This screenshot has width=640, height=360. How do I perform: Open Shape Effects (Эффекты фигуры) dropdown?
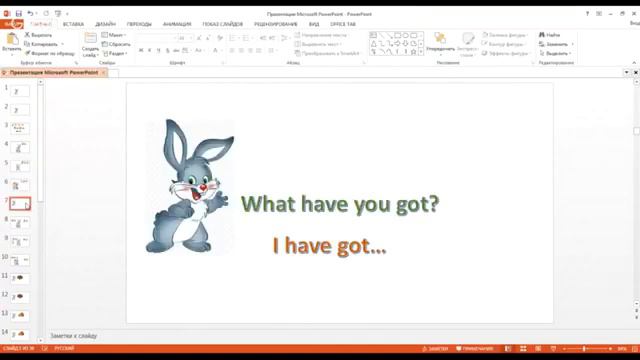coord(506,53)
